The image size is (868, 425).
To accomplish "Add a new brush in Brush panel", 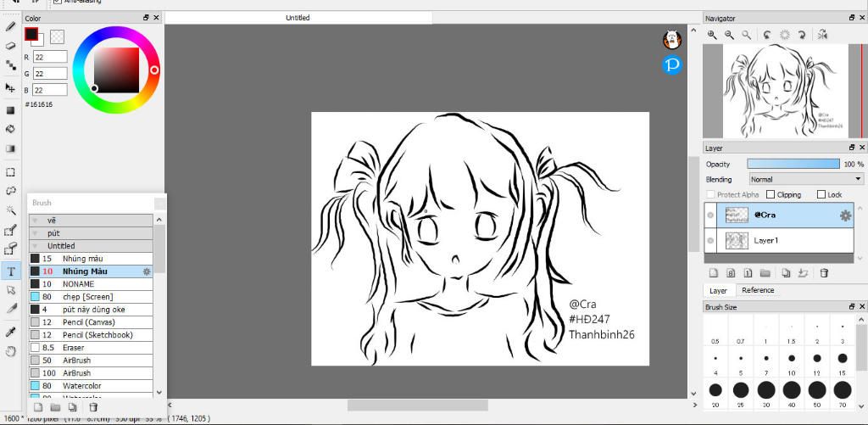I will pyautogui.click(x=38, y=407).
